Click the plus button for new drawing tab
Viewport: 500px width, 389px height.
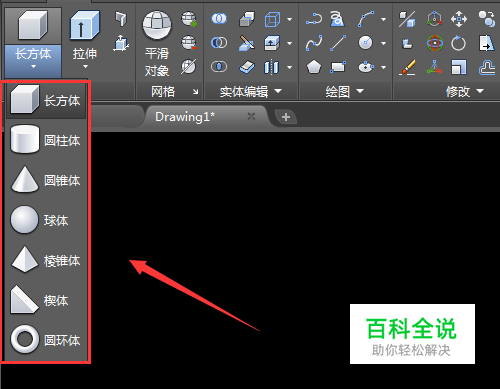click(x=286, y=117)
